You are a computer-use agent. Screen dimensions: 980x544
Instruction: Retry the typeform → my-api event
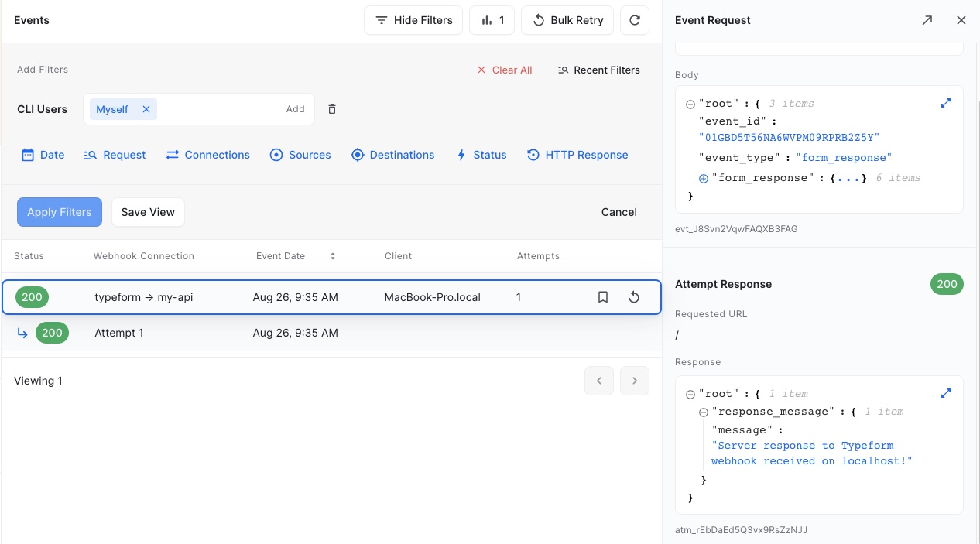pos(634,297)
